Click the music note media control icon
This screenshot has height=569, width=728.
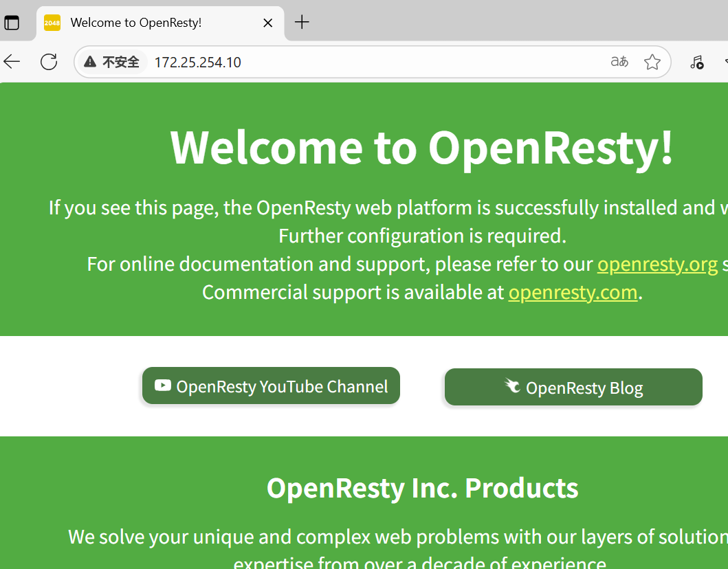tap(696, 62)
